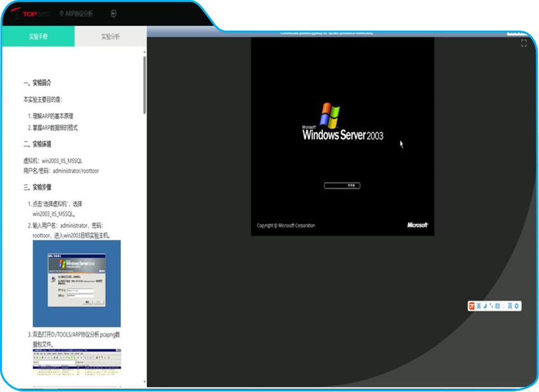Image resolution: width=539 pixels, height=392 pixels.
Task: Click the Windows Server 2003 logo in VM
Action: [x=342, y=123]
